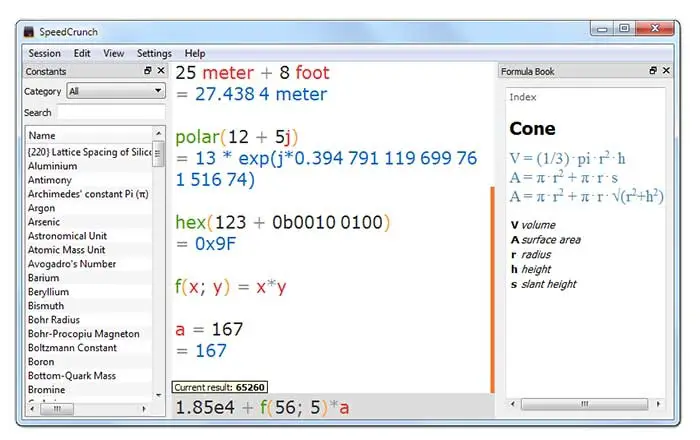Click the f(x; y) = x*y definition
700x440 pixels.
[x=231, y=286]
